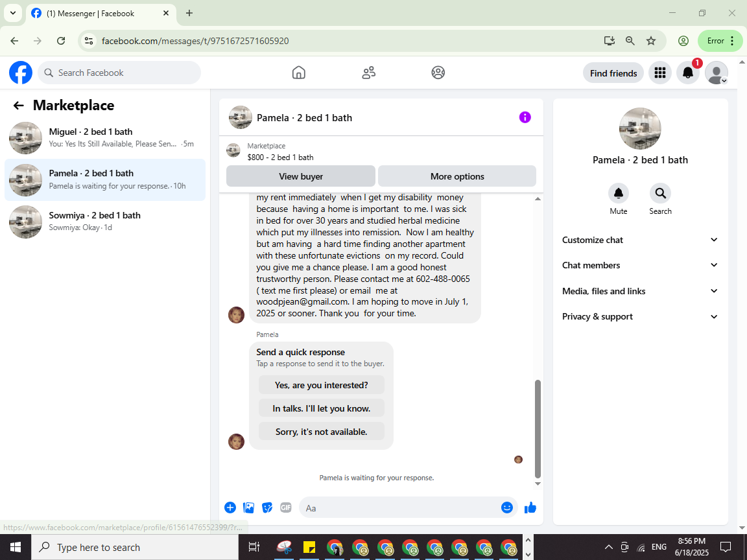Choose a GIF icon

[286, 507]
